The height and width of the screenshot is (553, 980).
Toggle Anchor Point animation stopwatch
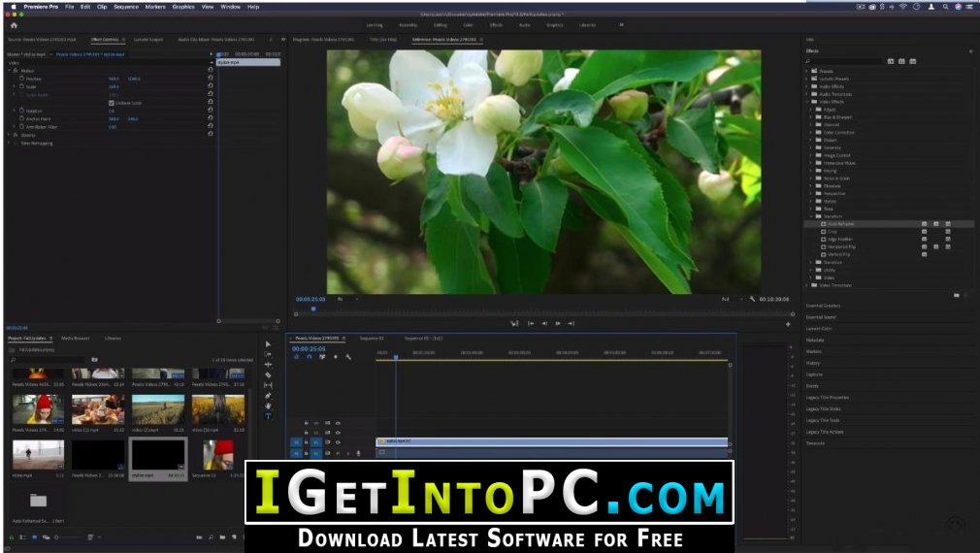[22, 118]
